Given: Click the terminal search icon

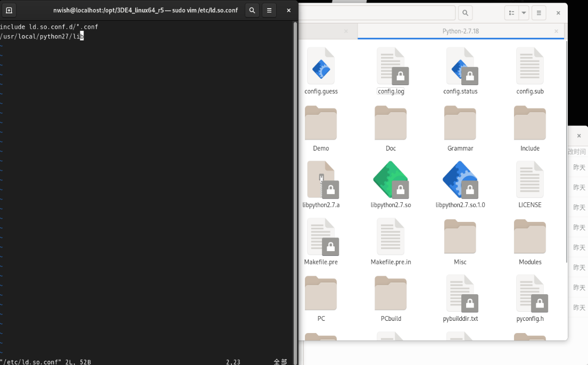Looking at the screenshot, I should (x=252, y=10).
